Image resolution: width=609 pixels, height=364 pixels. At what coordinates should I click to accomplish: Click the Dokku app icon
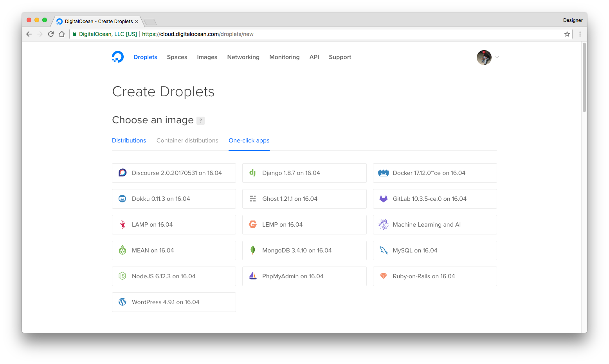[123, 198]
